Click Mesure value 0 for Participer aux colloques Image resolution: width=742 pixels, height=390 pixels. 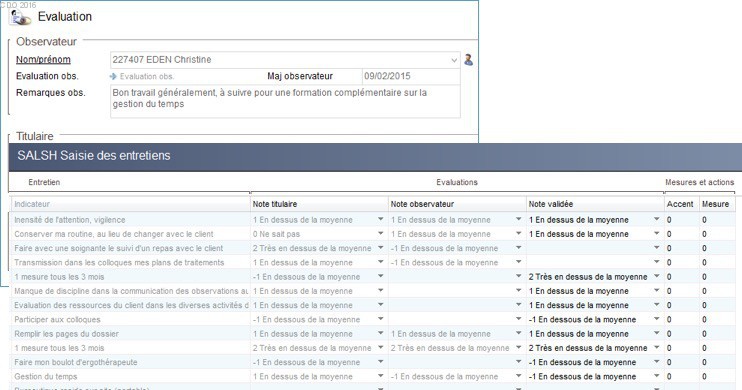coord(704,319)
